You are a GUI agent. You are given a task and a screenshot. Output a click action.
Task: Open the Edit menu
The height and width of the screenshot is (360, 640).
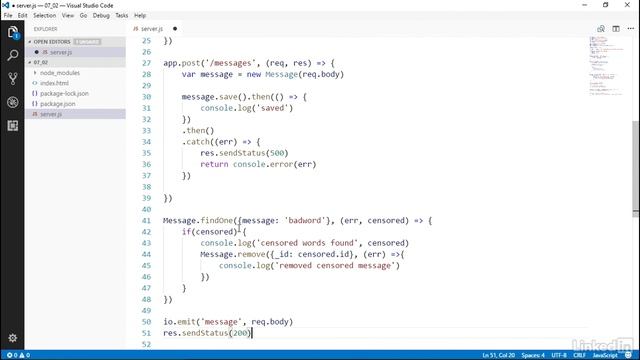pos(22,16)
